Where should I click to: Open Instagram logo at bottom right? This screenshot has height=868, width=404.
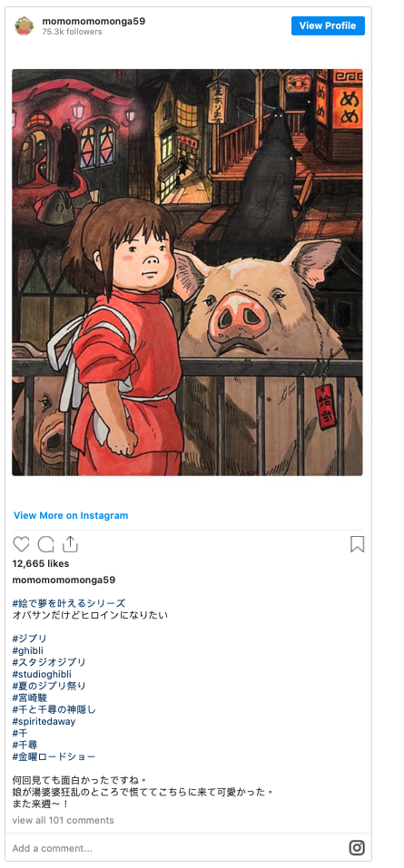pos(357,847)
